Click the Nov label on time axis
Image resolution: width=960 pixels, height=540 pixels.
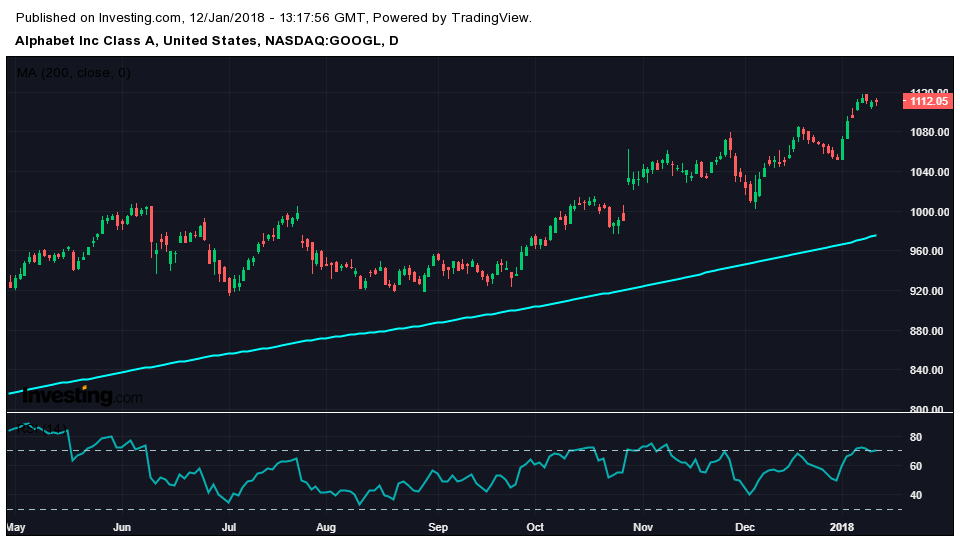point(643,527)
